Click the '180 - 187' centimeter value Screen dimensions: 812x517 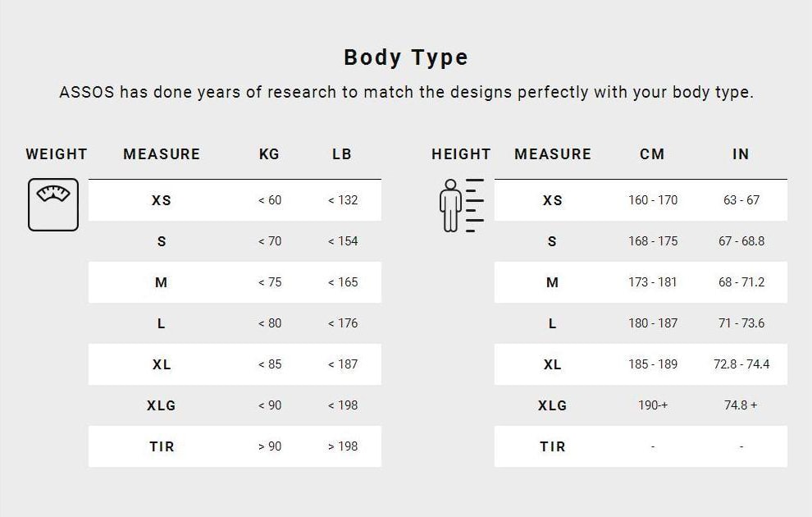653,323
